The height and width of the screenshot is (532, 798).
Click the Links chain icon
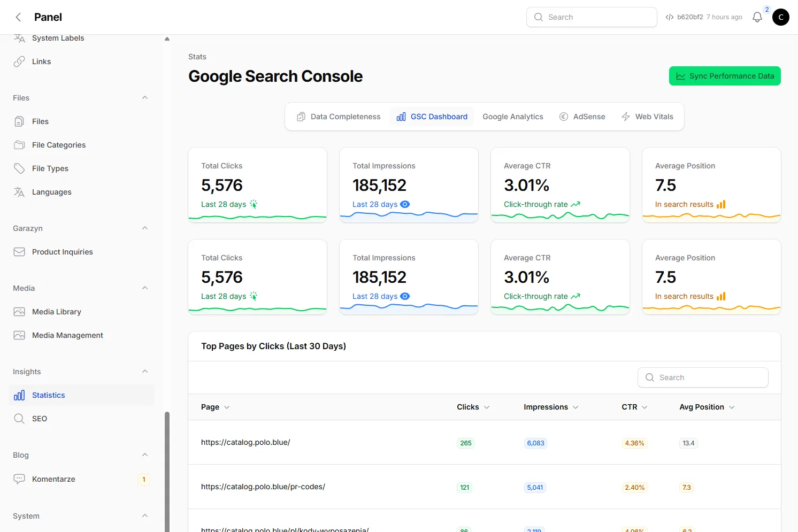(x=19, y=61)
